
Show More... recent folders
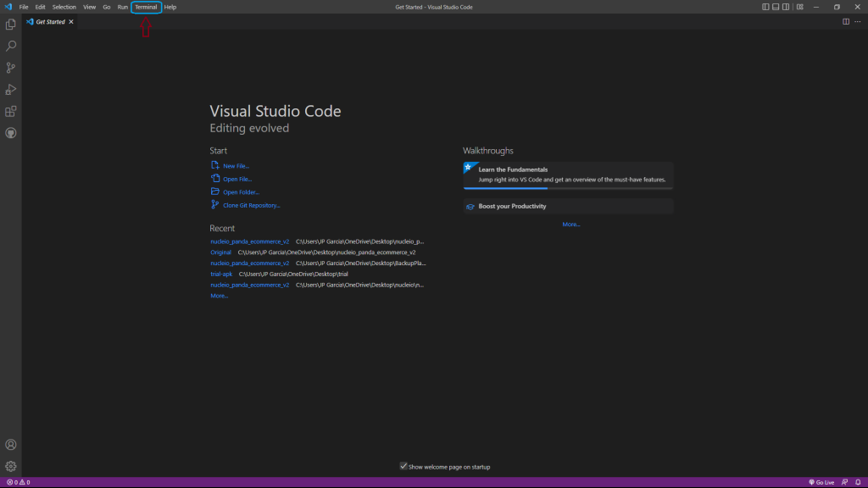[220, 296]
